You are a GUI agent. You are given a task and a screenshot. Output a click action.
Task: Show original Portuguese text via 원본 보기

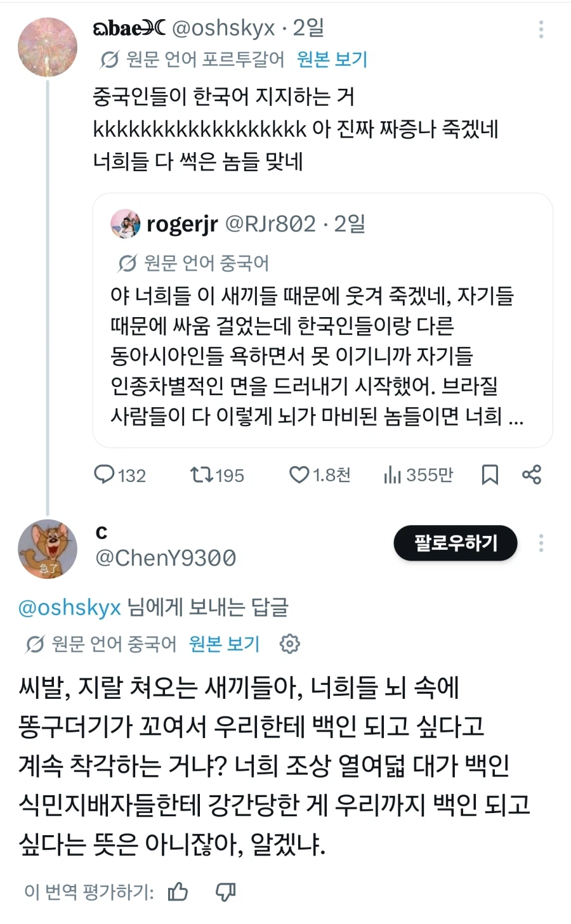(x=332, y=59)
